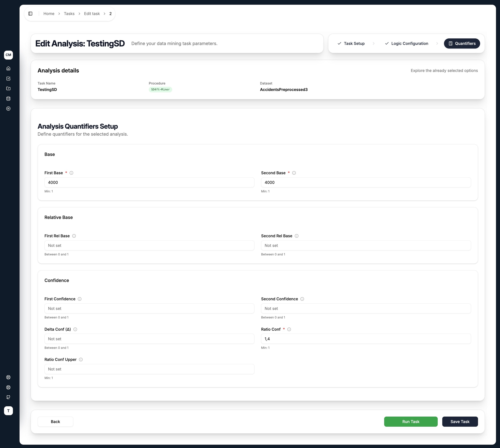Click the 'Analysis Quantifiers Setup' heading
The height and width of the screenshot is (448, 500).
(78, 126)
